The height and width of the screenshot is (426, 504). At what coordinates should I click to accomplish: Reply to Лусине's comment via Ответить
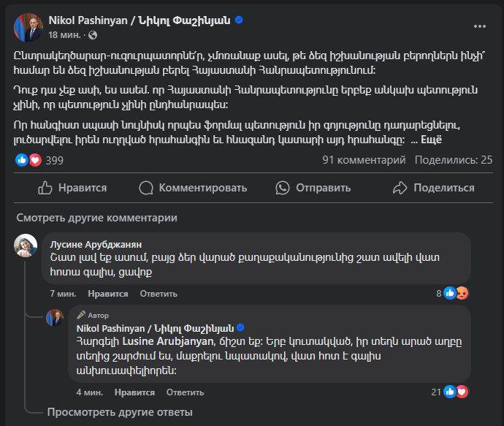[x=159, y=294]
